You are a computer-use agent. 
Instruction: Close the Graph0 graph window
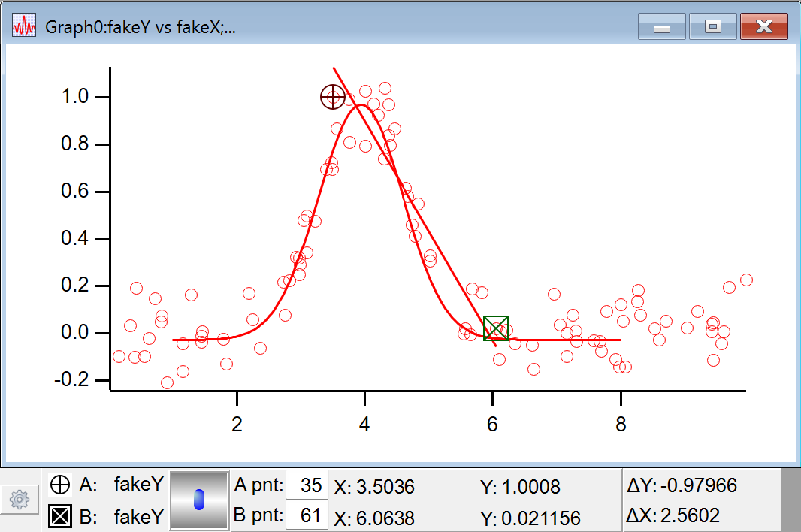click(x=763, y=27)
